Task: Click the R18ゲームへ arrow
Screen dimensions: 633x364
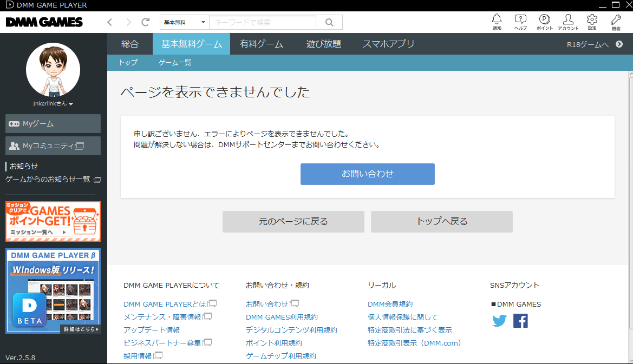Action: point(619,44)
